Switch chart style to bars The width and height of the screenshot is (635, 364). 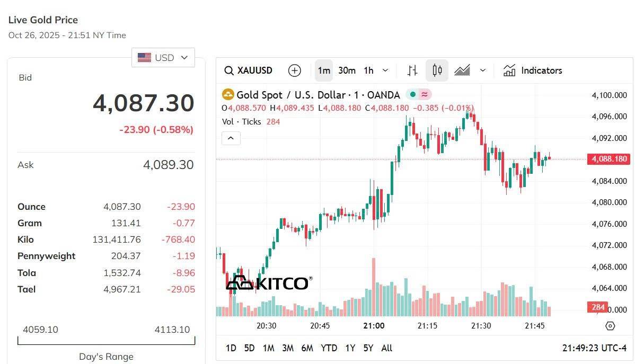click(412, 70)
